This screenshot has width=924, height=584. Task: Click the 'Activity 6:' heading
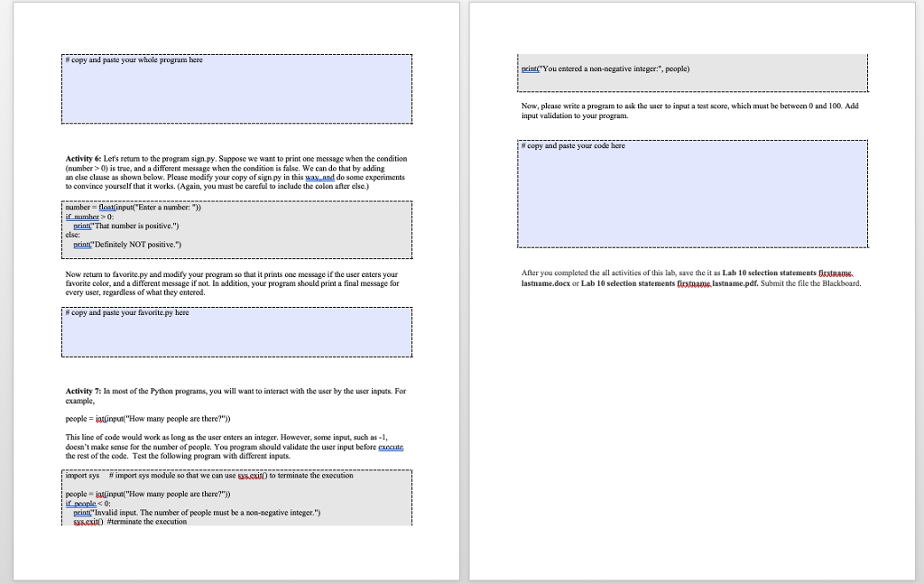[83, 159]
